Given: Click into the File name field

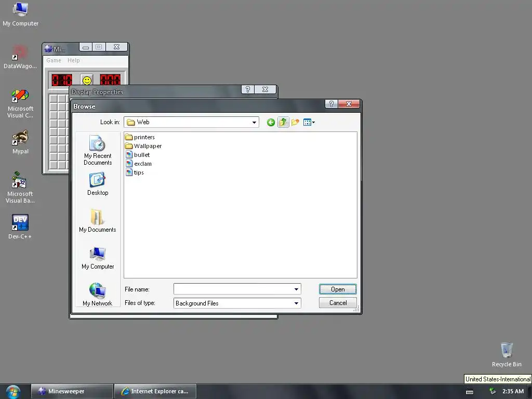Looking at the screenshot, I should [x=233, y=289].
